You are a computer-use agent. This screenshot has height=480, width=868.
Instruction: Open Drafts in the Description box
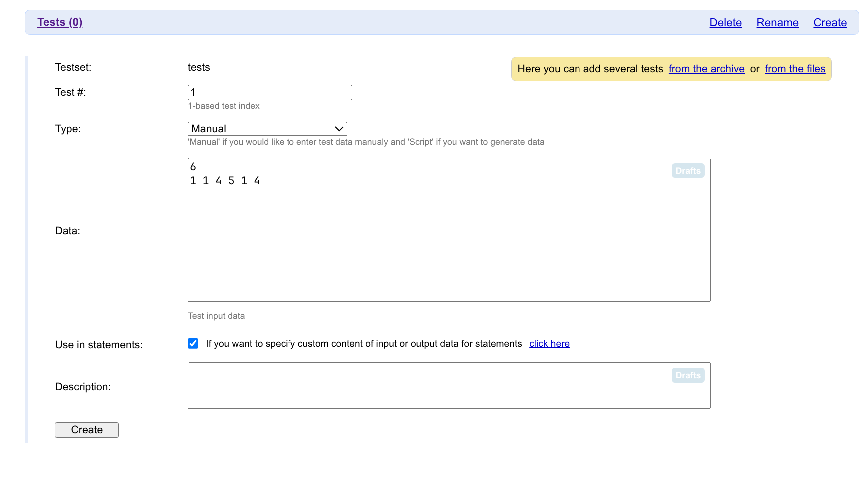[x=688, y=375]
